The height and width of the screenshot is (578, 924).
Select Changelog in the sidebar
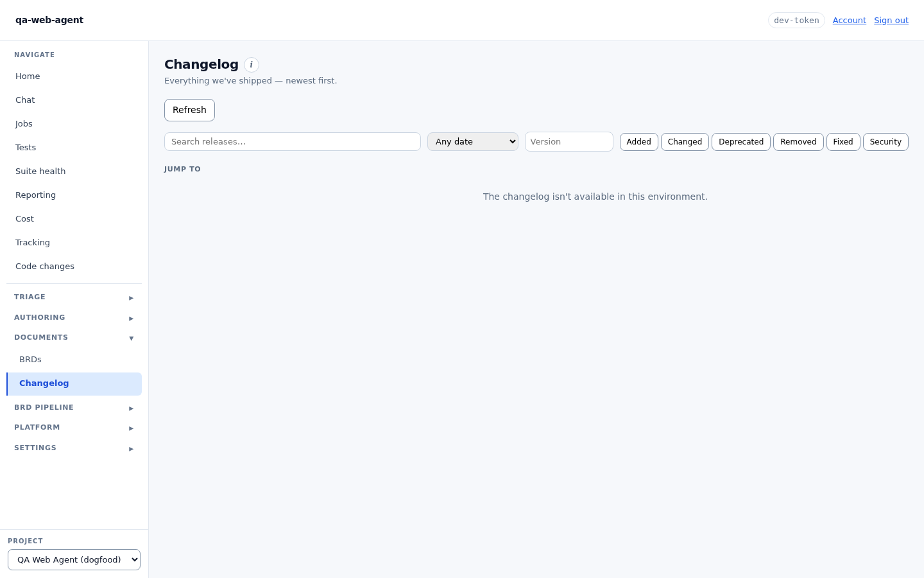point(74,383)
